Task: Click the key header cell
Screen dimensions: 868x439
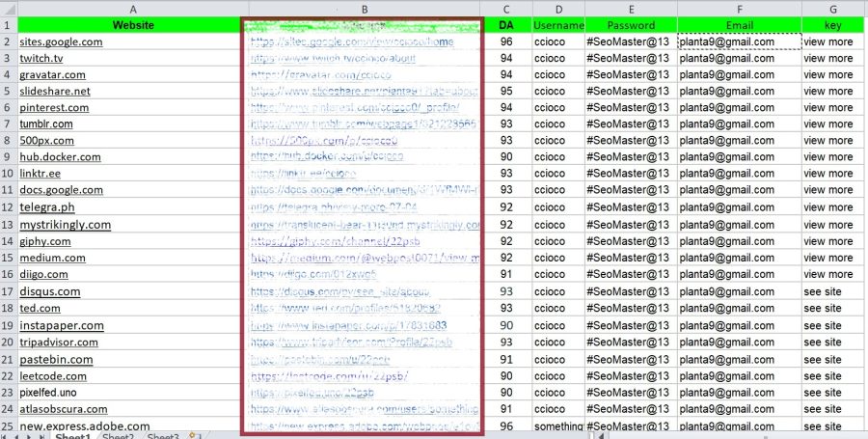Action: (x=833, y=25)
